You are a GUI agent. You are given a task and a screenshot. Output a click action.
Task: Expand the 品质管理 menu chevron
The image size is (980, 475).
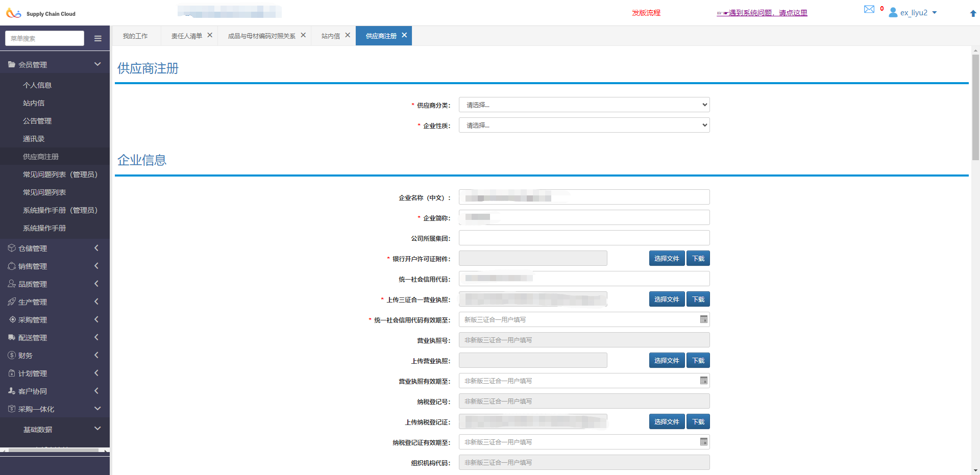(x=96, y=284)
